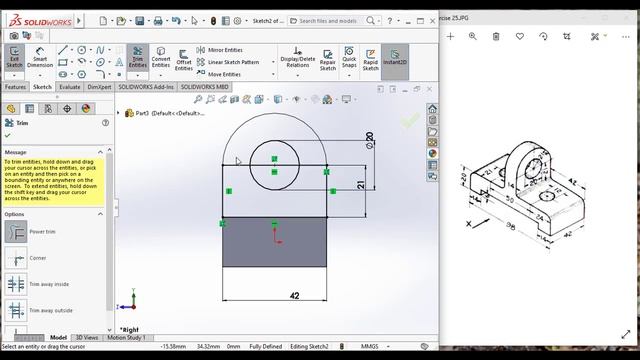Select Trim away outside option
The image size is (640, 360).
(16, 310)
